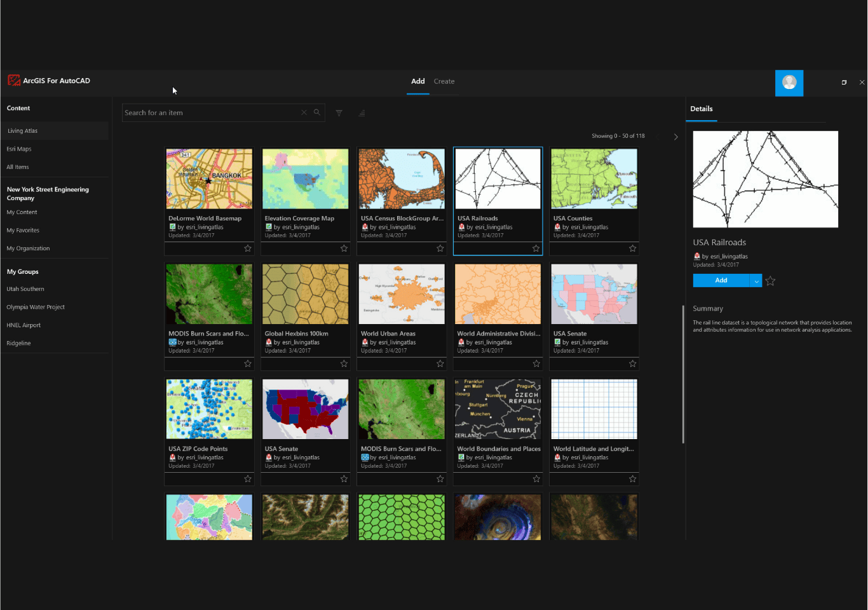Toggle favorite star on USA Railroads card
Viewport: 868px width, 610px height.
click(x=536, y=248)
